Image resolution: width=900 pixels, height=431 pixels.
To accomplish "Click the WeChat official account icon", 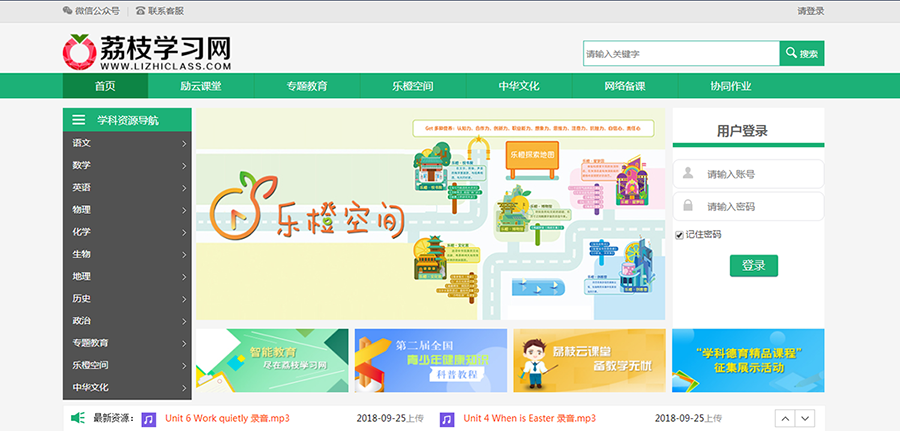I will (67, 11).
